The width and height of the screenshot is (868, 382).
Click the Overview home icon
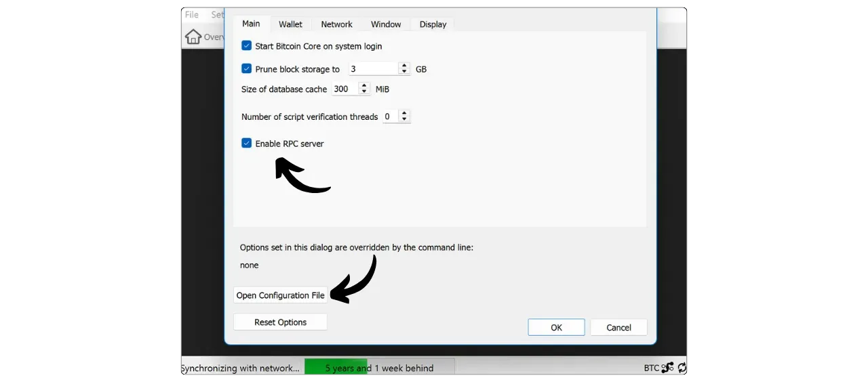click(x=193, y=37)
